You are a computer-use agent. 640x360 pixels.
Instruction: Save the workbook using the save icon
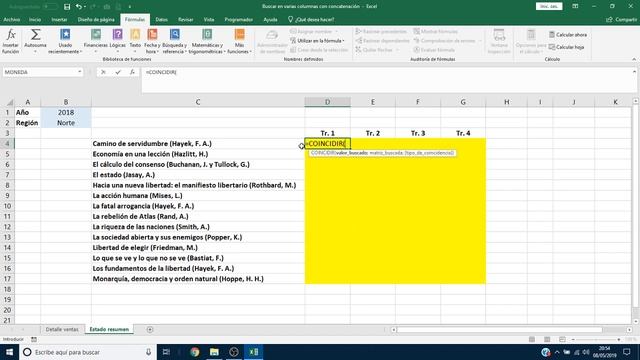[67, 7]
